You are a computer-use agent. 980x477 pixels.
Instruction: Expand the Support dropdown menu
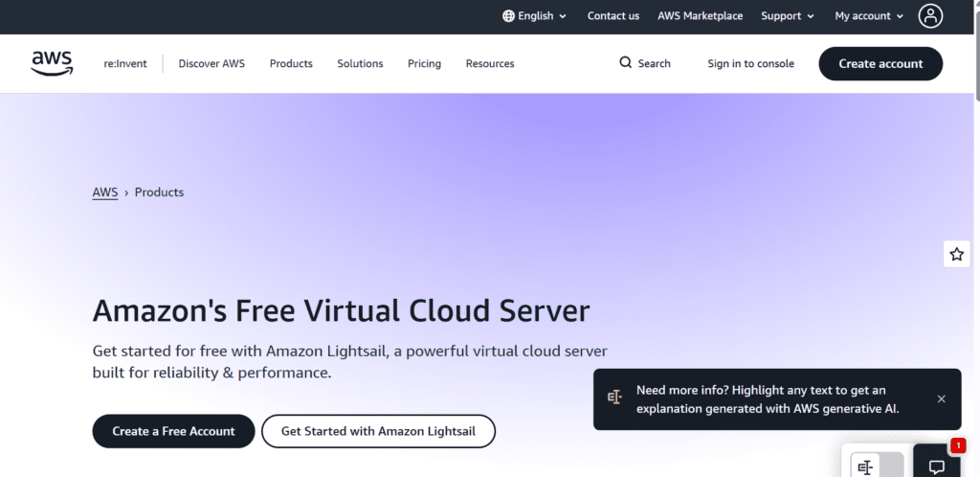pos(788,16)
